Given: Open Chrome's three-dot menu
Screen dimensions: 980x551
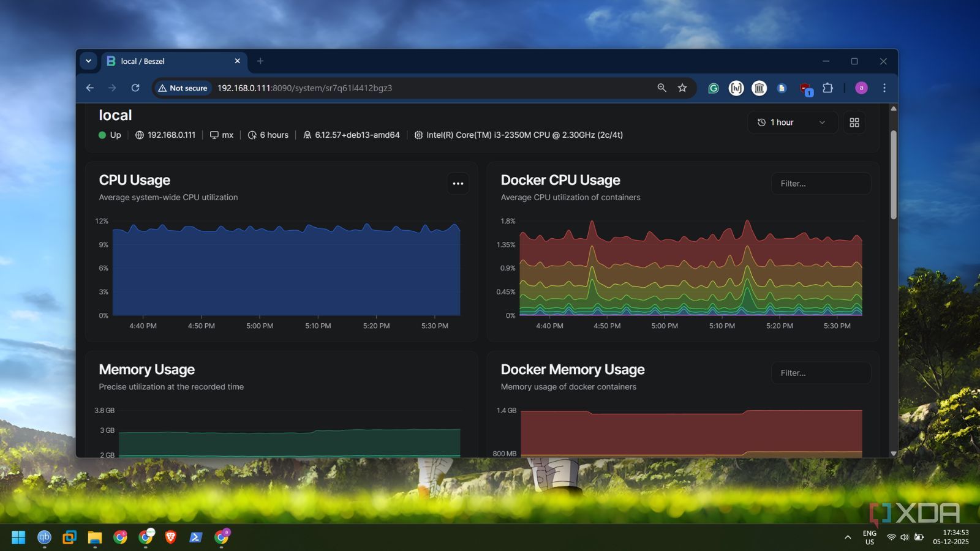Looking at the screenshot, I should (884, 88).
